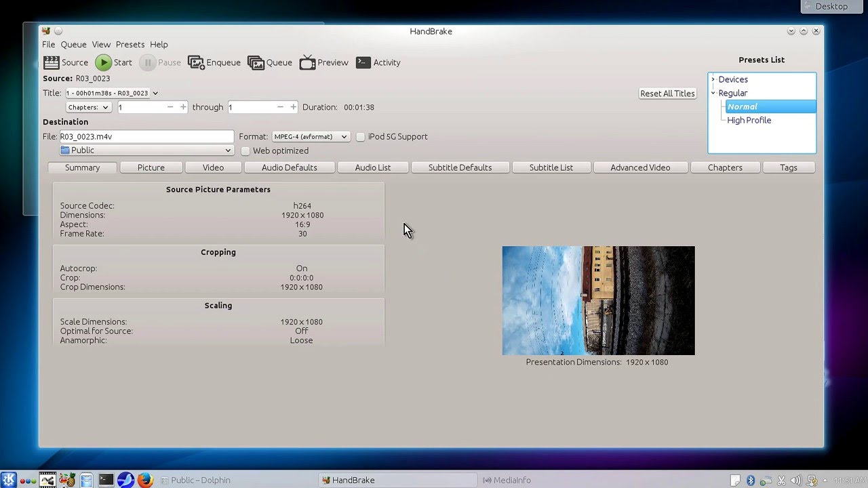Decrease the end chapter with minus
868x488 pixels.
click(279, 107)
